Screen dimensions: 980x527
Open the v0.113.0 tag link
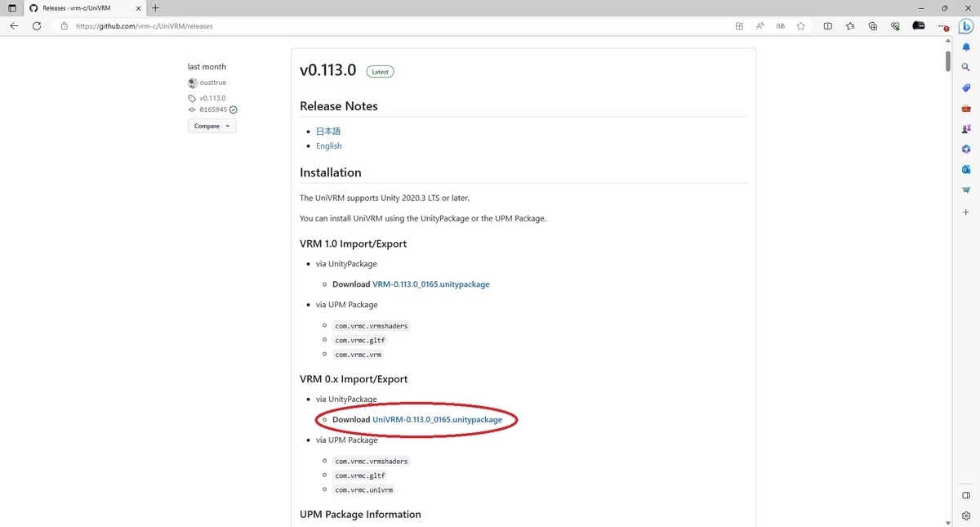pyautogui.click(x=212, y=98)
